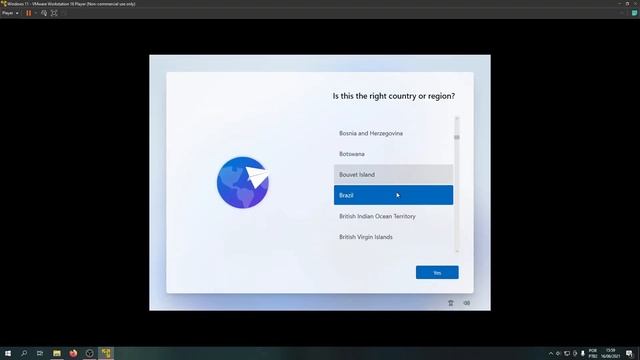Click the scrollbar down arrow of country list

click(457, 251)
